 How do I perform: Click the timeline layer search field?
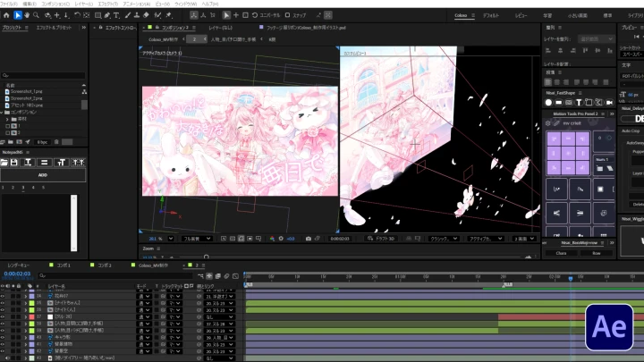(115, 276)
